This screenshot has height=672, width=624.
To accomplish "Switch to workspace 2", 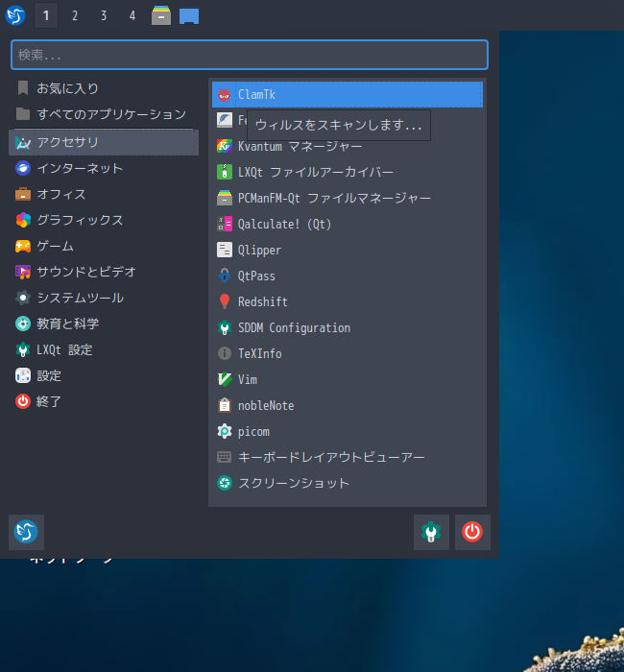I will [75, 16].
